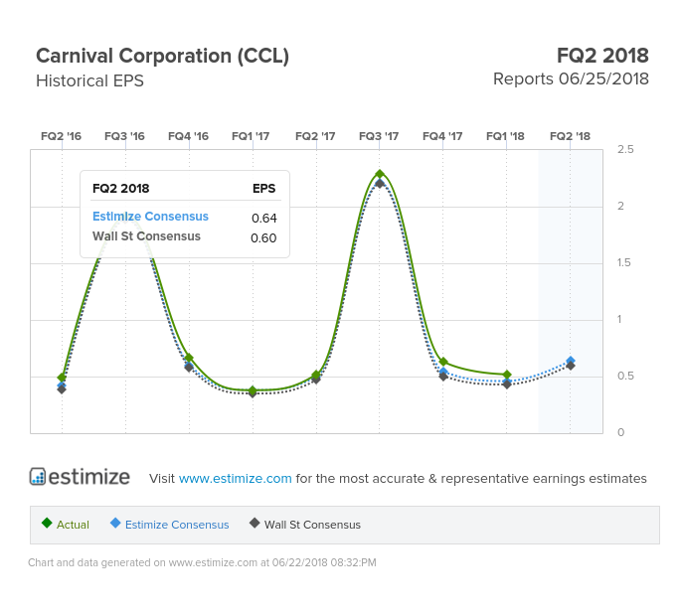
Task: Click the gray Wall St point at FQ4 '16
Action: 189,368
